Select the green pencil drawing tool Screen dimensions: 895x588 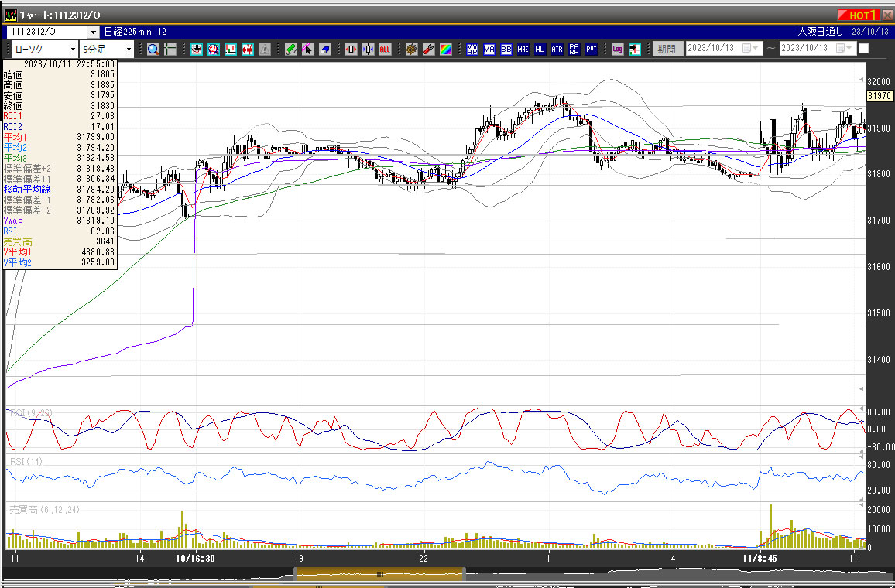click(x=290, y=50)
